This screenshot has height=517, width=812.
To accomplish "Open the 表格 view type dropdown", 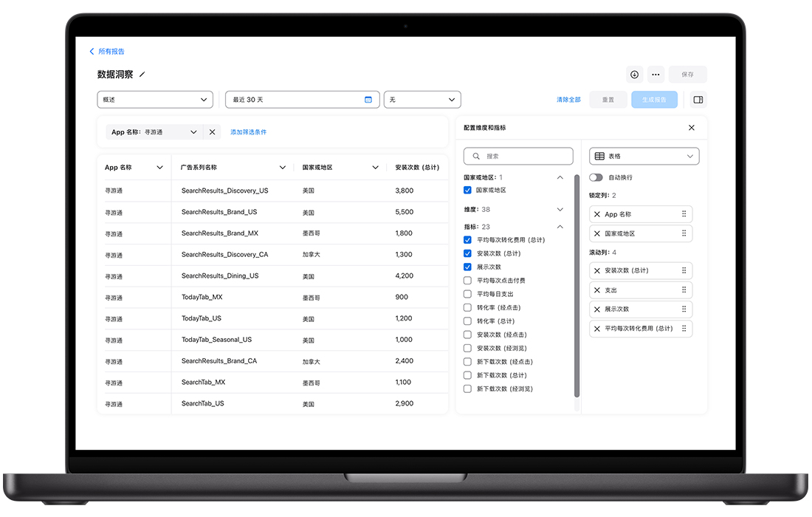I will [x=644, y=157].
